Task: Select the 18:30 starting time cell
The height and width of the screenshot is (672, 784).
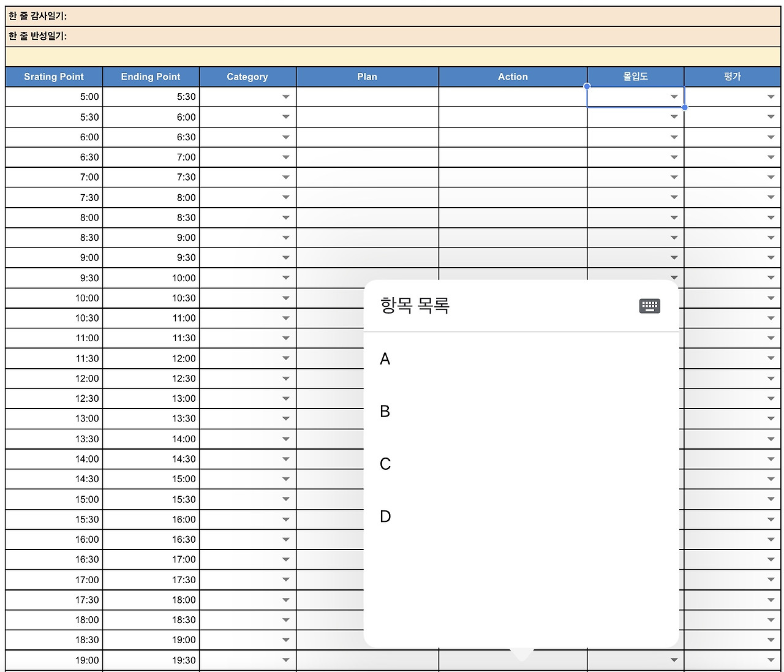Action: coord(54,640)
